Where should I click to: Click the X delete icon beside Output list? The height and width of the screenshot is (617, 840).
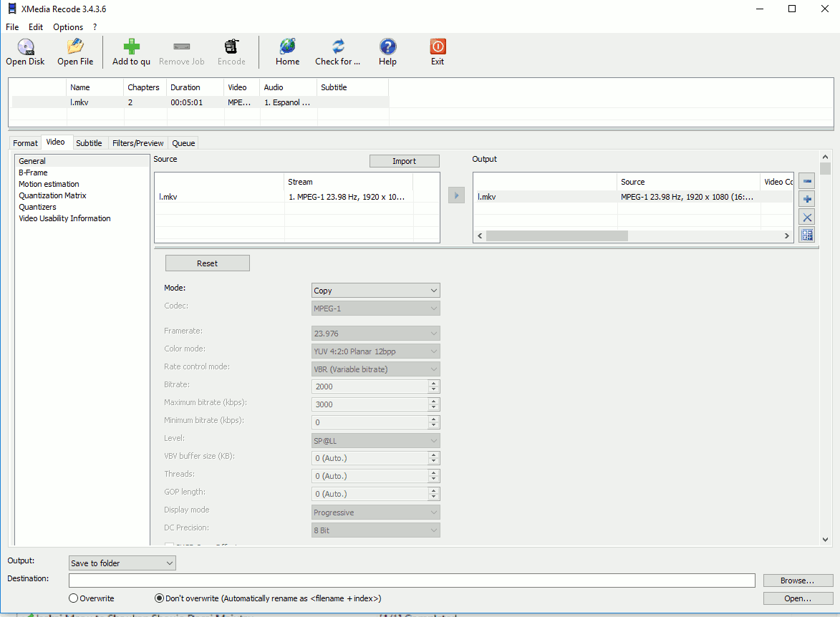pyautogui.click(x=807, y=218)
